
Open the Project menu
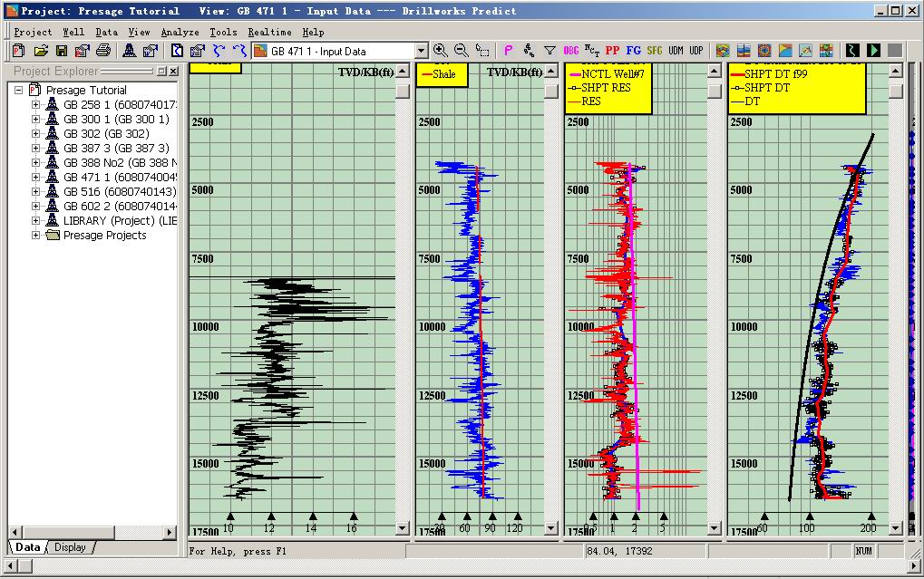33,33
